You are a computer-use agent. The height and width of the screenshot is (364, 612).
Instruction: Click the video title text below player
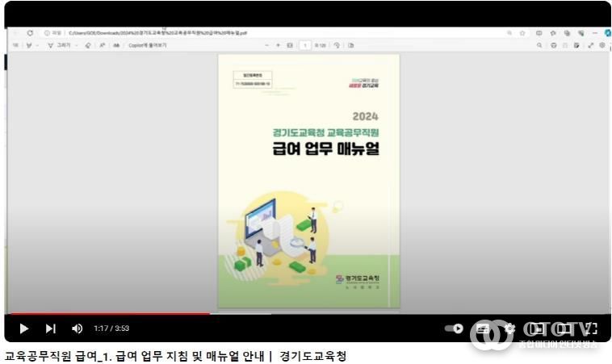[175, 356]
